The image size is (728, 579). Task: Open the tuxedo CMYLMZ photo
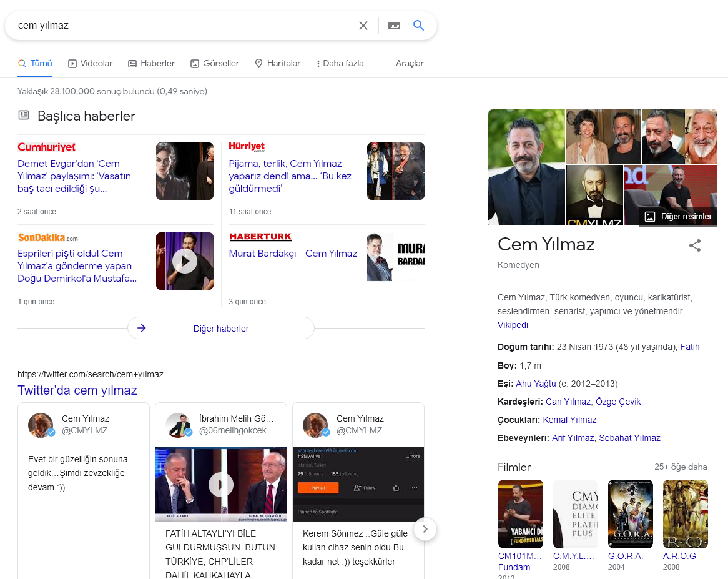[x=595, y=195]
